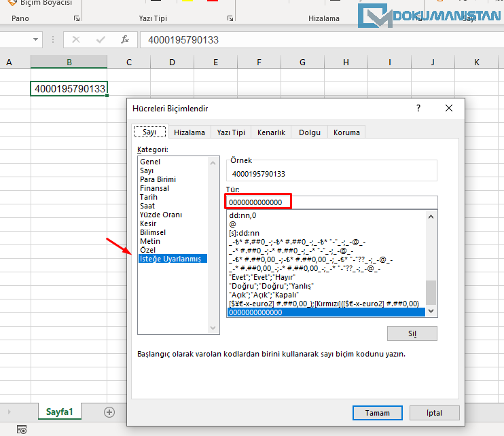This screenshot has width=504, height=436.
Task: Confirm formula entry with the checkmark icon
Action: (101, 39)
